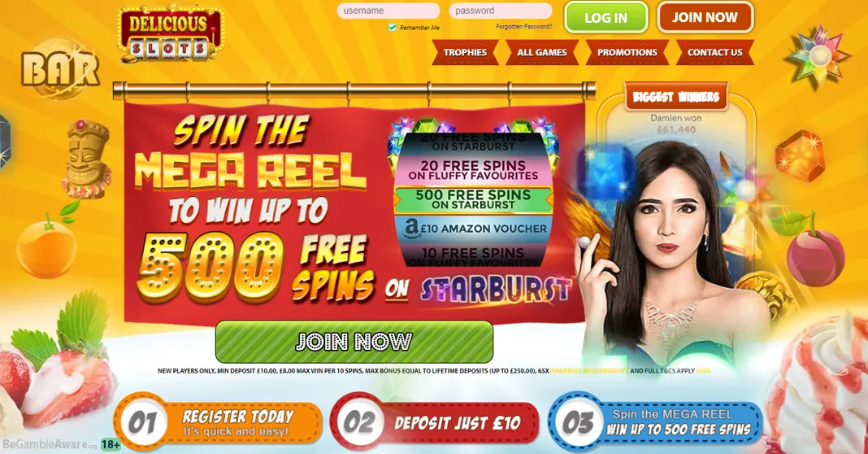Open the Forgotten Password link
The width and height of the screenshot is (868, 454).
[523, 27]
